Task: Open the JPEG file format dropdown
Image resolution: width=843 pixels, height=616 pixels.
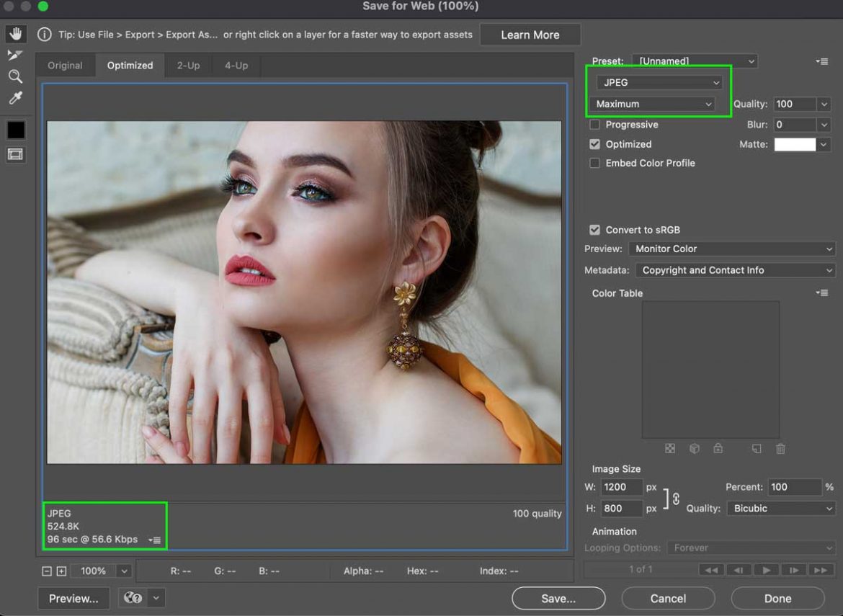Action: pyautogui.click(x=659, y=83)
